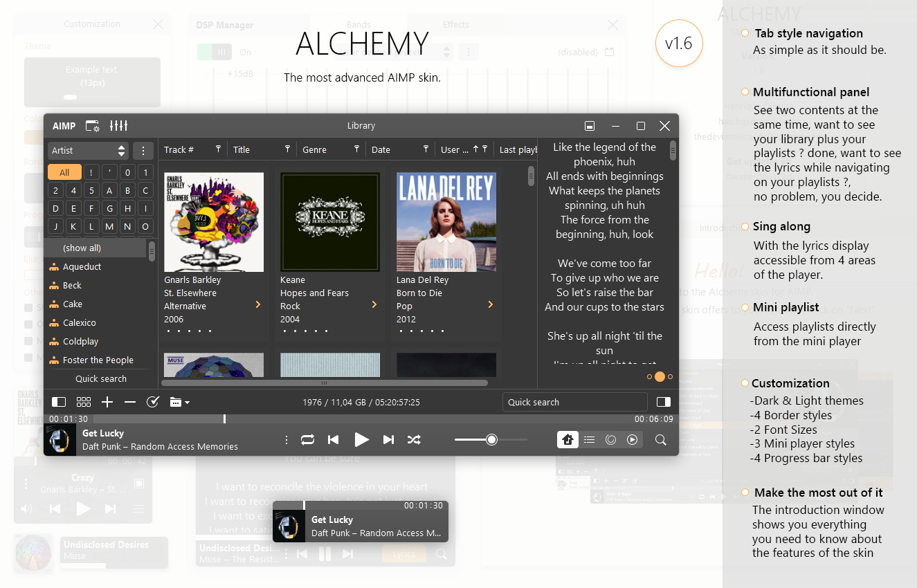917x588 pixels.
Task: Toggle shuffle mode
Action: point(414,440)
